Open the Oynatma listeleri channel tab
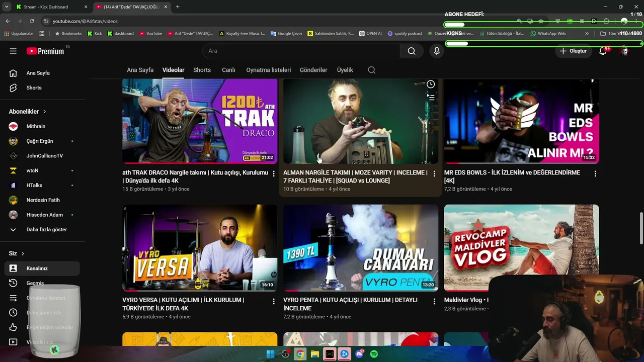 pos(269,70)
